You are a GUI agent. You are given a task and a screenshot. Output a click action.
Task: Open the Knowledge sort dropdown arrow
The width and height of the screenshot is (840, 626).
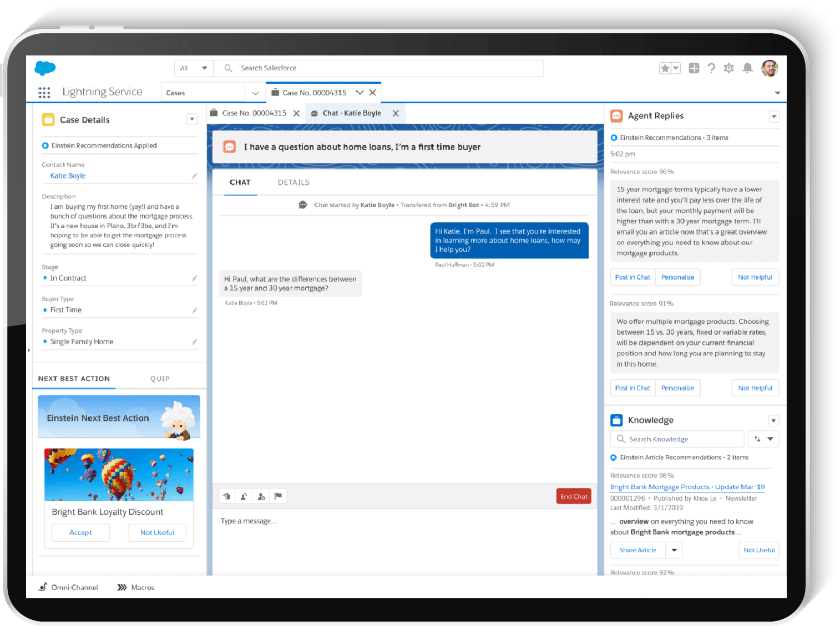771,439
